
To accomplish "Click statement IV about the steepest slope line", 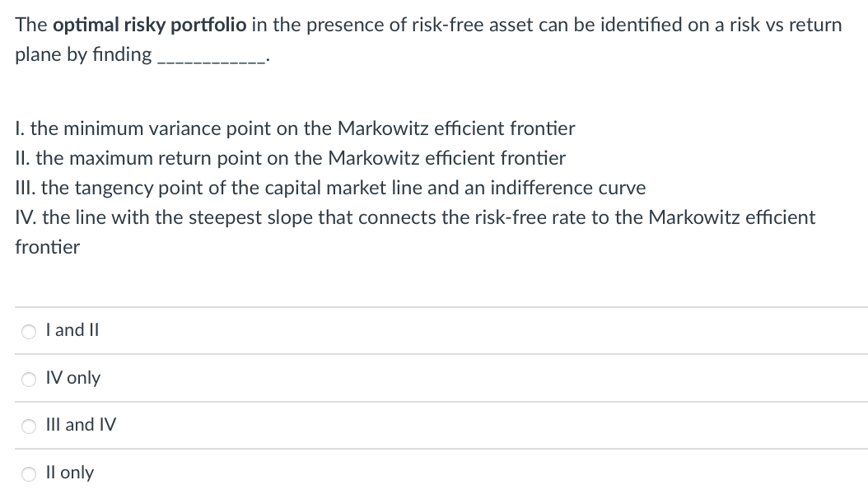I will click(x=415, y=232).
